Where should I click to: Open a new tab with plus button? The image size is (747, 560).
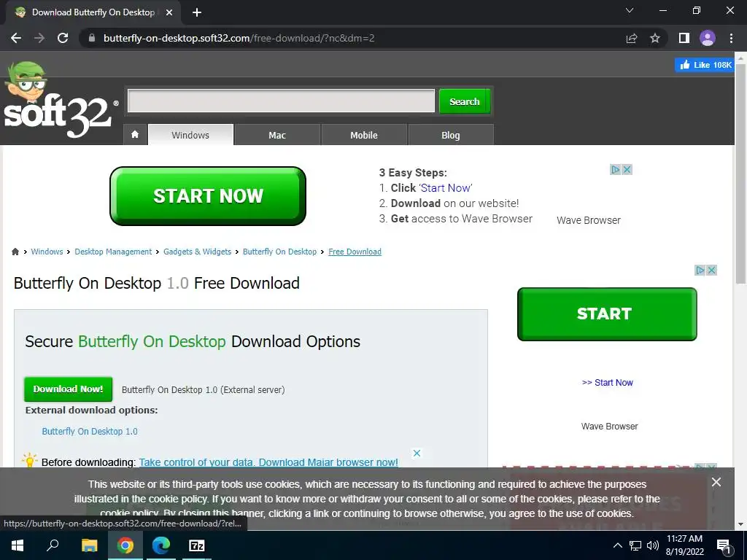tap(197, 12)
